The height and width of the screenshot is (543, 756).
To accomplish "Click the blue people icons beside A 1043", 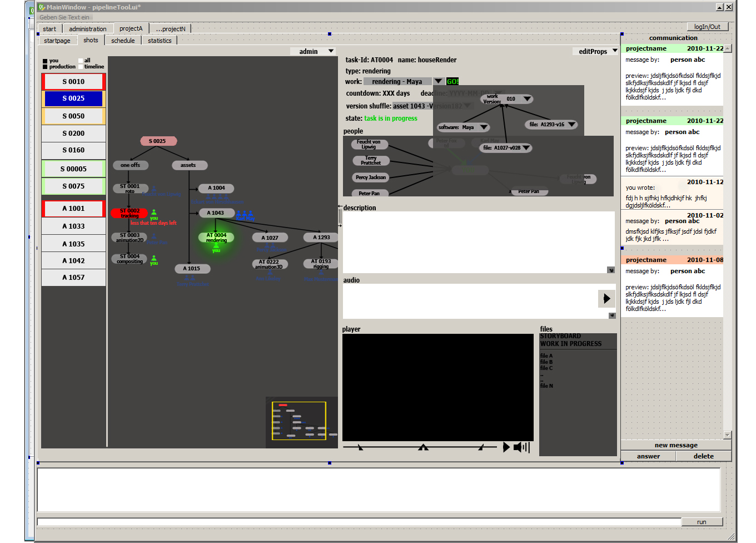I will pyautogui.click(x=245, y=214).
